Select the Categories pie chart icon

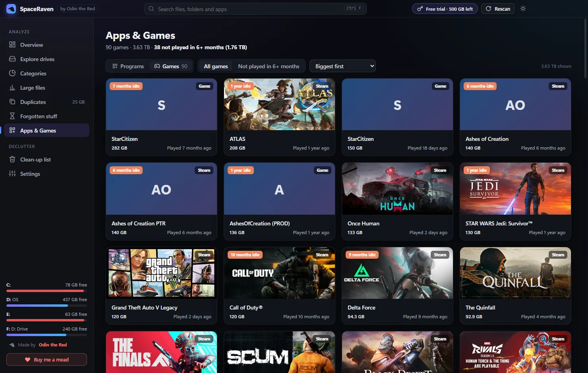[x=12, y=73]
